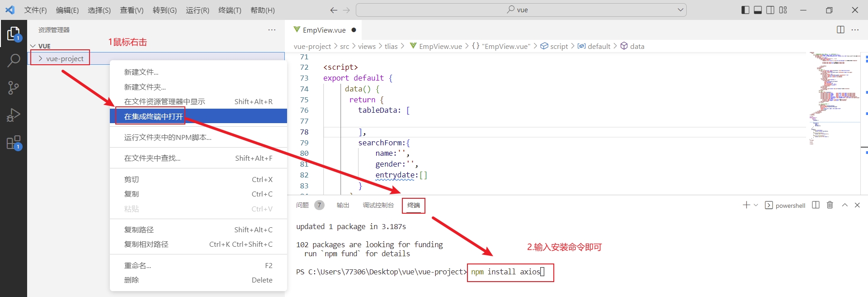Open the Source Control view
Image resolution: width=868 pixels, height=297 pixels.
click(x=14, y=88)
